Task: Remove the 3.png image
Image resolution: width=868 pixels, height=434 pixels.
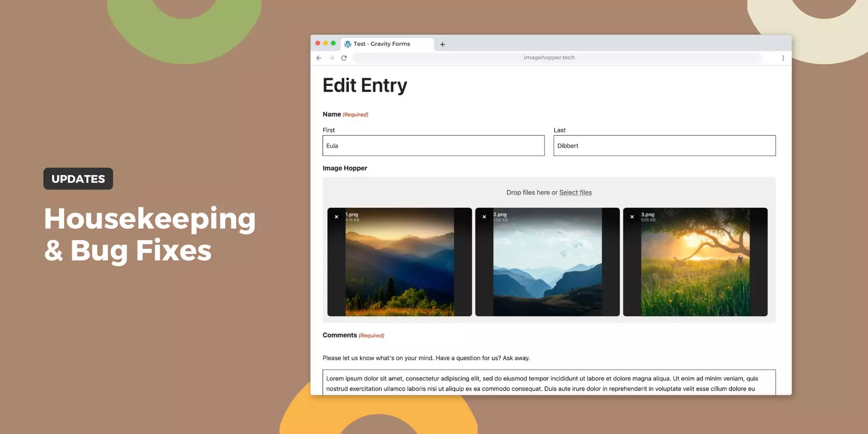Action: point(632,217)
